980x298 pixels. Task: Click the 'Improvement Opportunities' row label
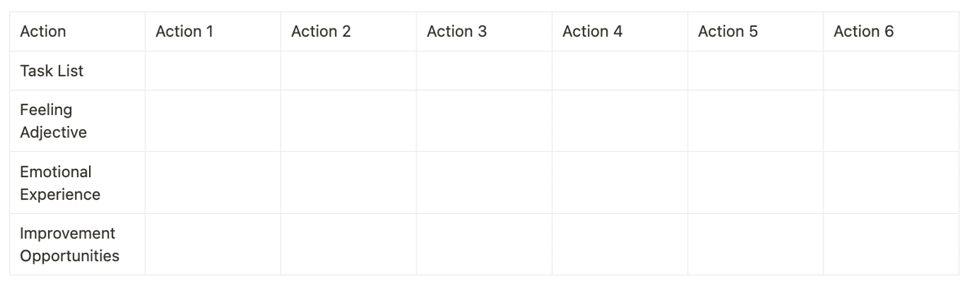[x=78, y=244]
